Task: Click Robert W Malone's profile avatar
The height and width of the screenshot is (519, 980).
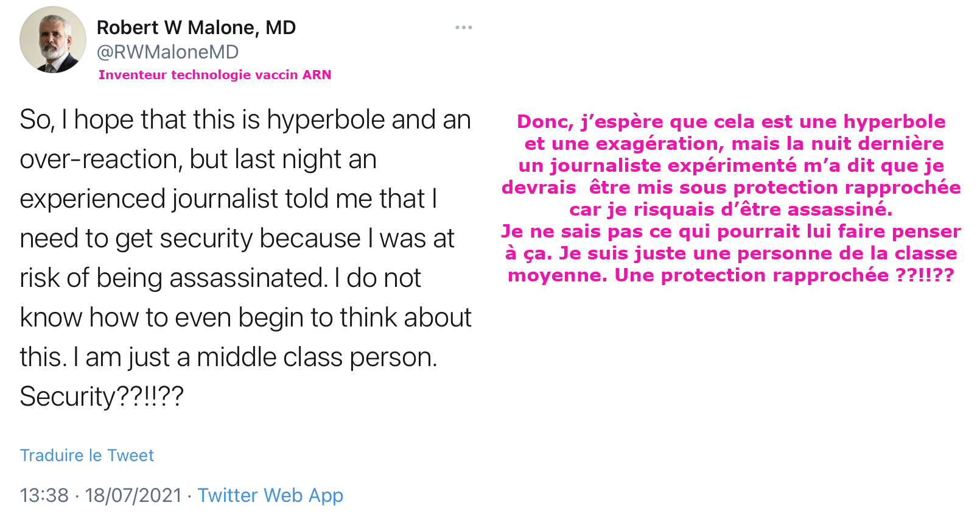Action: 53,40
